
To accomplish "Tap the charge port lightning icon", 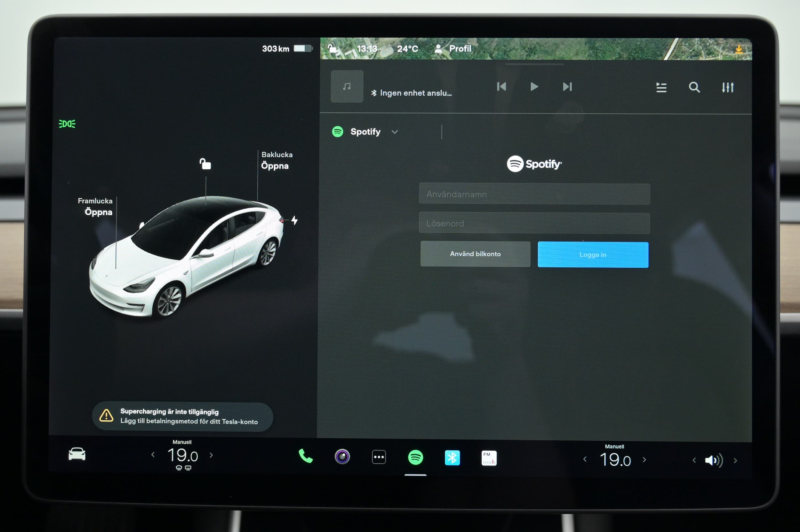I will point(294,220).
